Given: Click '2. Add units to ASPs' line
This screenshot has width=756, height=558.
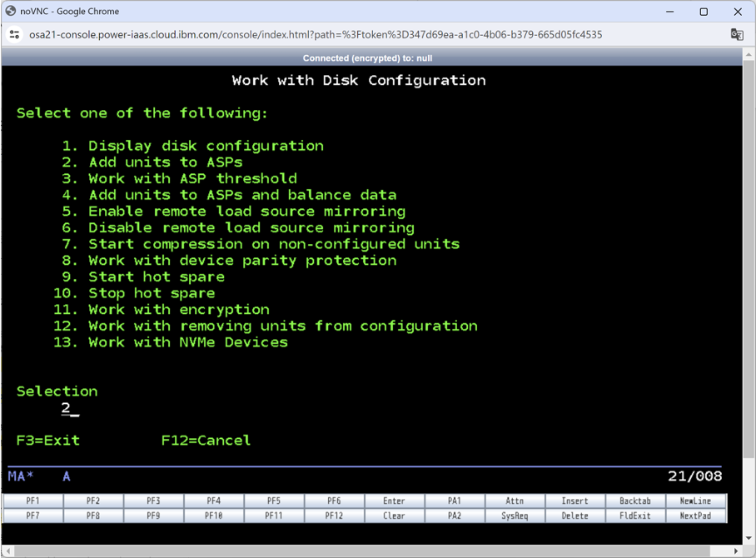Looking at the screenshot, I should click(152, 162).
